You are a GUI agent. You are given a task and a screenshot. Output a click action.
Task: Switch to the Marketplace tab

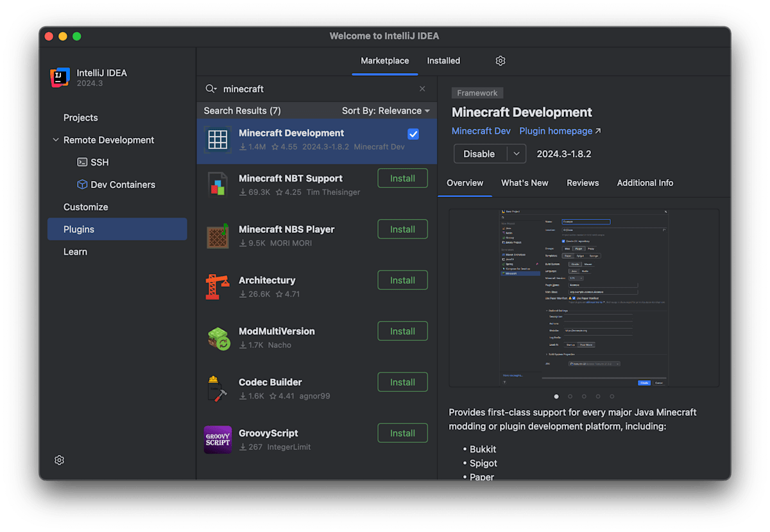click(x=384, y=60)
